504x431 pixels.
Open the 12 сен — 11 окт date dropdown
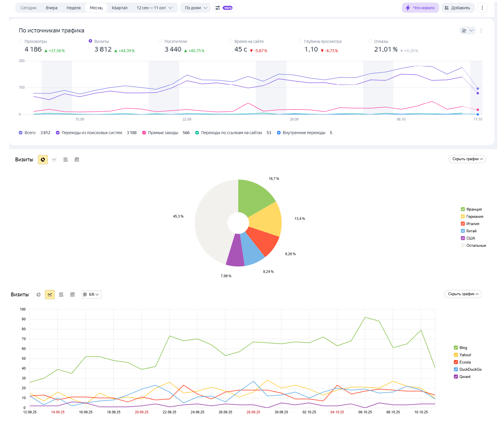(154, 8)
